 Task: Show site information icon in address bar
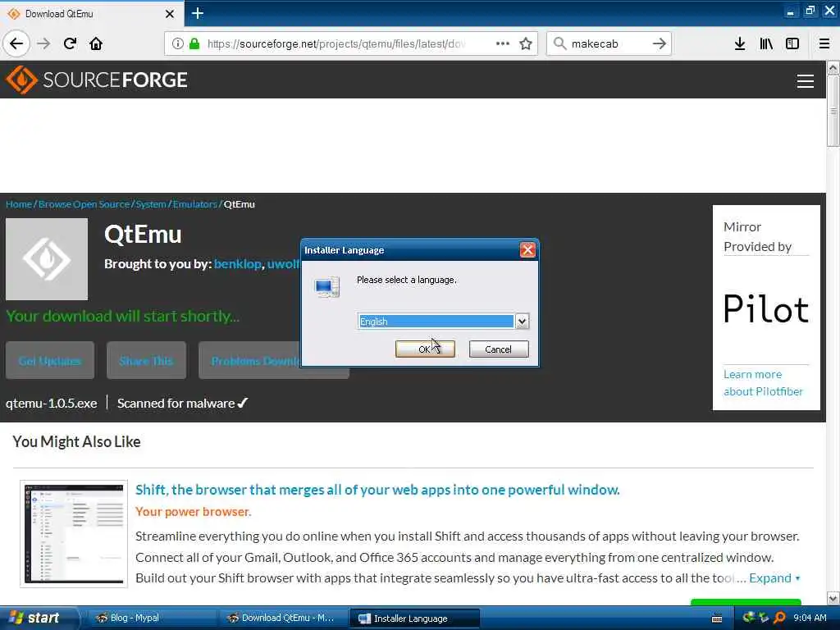tap(178, 43)
